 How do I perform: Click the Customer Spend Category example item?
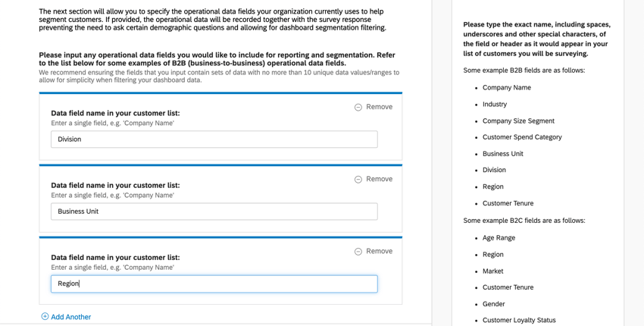coord(522,137)
